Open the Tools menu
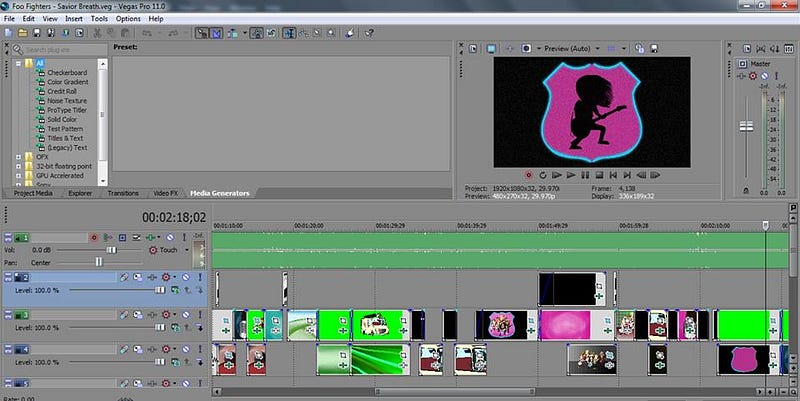The image size is (800, 401). pyautogui.click(x=99, y=19)
